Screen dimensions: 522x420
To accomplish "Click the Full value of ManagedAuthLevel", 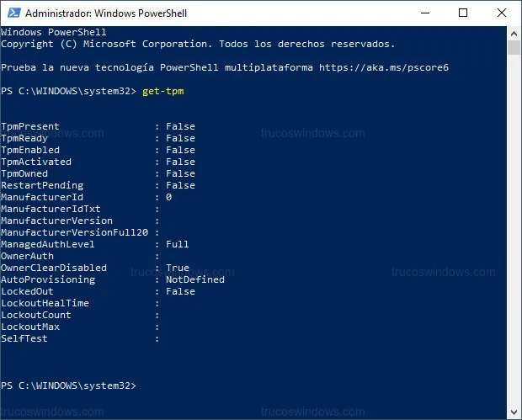I will click(x=177, y=244).
